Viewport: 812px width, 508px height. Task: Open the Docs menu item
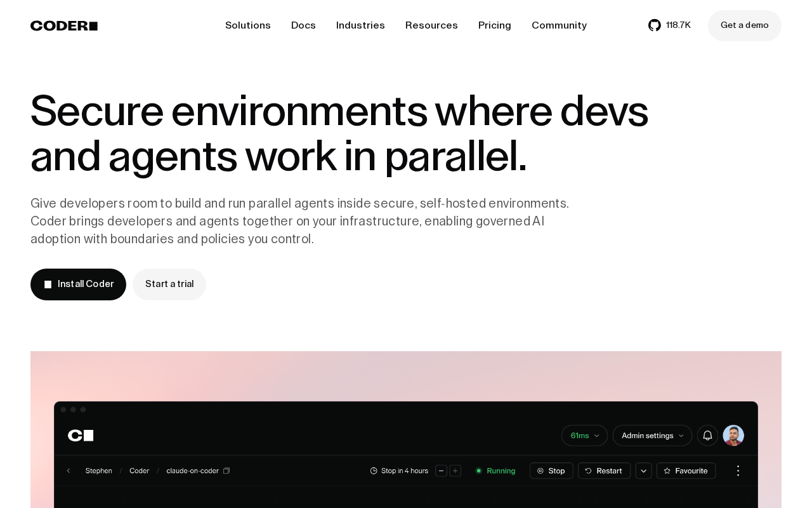(x=303, y=25)
